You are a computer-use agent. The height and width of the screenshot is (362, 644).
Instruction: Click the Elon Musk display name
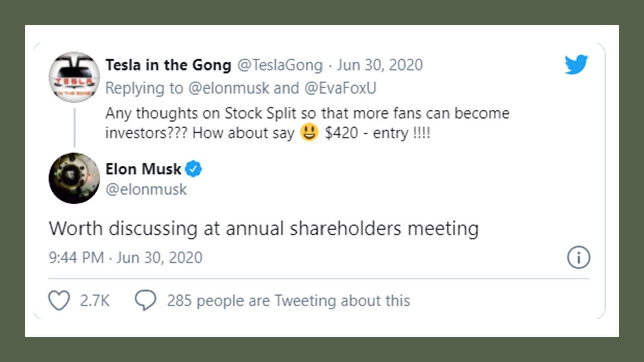coord(143,169)
